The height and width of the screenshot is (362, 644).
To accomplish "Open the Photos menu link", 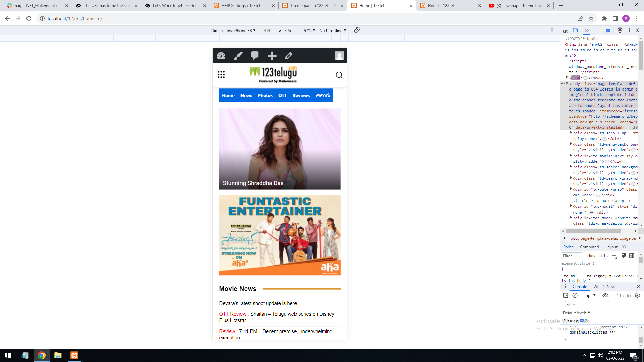I will tap(265, 95).
